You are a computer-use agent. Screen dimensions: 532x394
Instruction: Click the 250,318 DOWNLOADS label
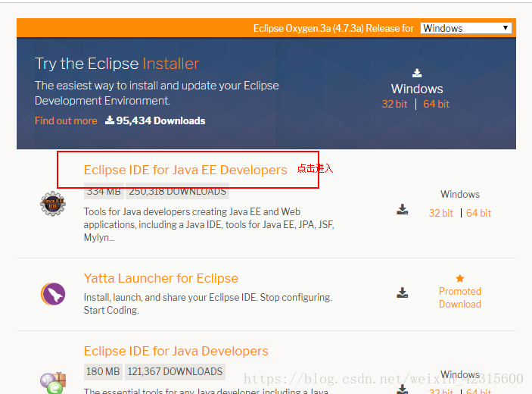click(177, 191)
